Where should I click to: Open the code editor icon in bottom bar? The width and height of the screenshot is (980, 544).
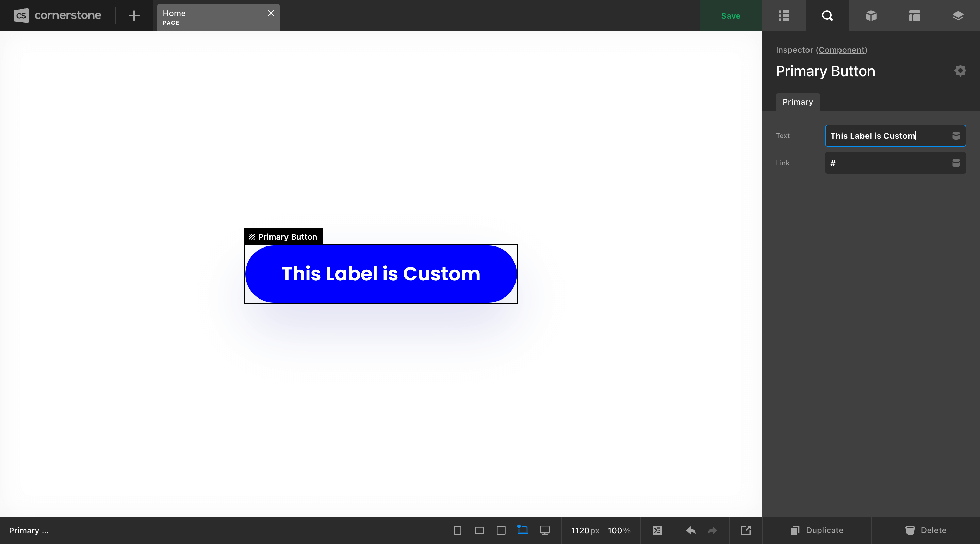pos(657,530)
